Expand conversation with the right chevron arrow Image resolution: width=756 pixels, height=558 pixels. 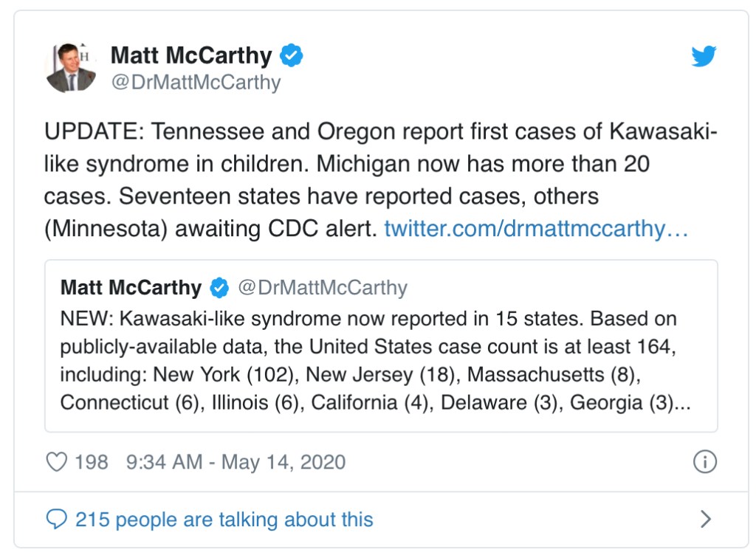click(x=705, y=519)
